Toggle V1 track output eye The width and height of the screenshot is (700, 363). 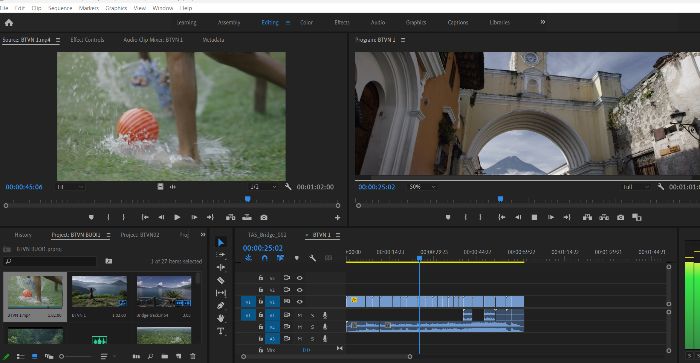[x=300, y=302]
